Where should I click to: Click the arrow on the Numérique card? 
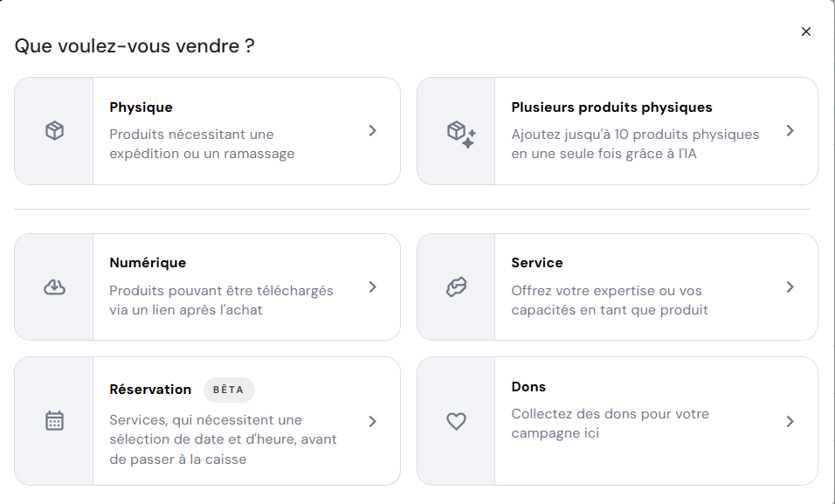(373, 286)
